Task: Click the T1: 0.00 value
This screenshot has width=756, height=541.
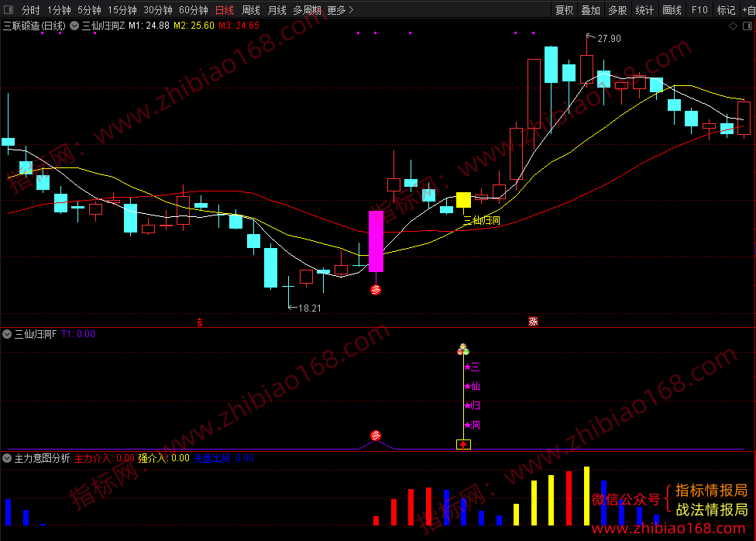Action: pyautogui.click(x=78, y=334)
